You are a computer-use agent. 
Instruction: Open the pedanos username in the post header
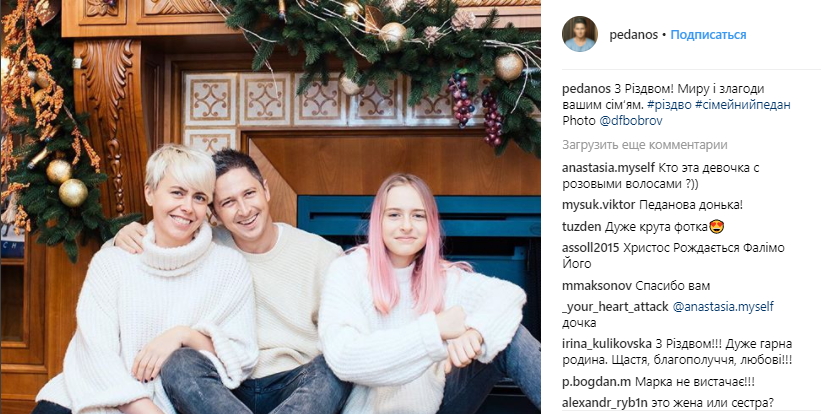pos(633,35)
